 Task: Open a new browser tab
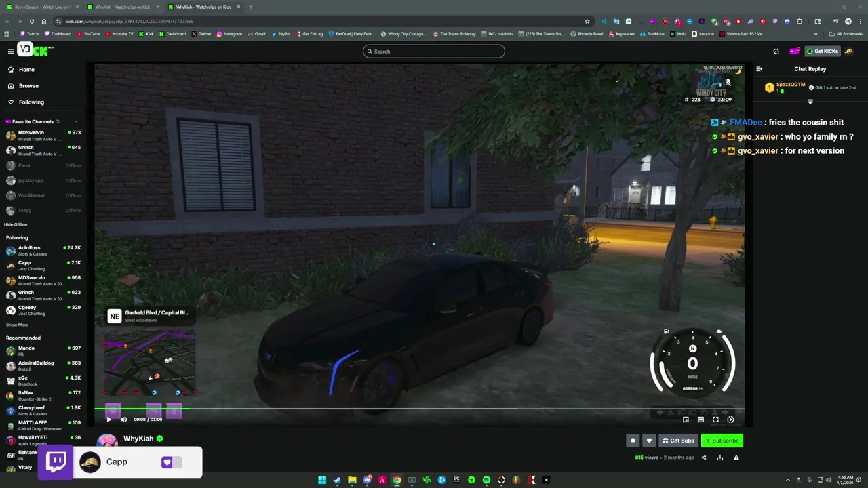250,7
